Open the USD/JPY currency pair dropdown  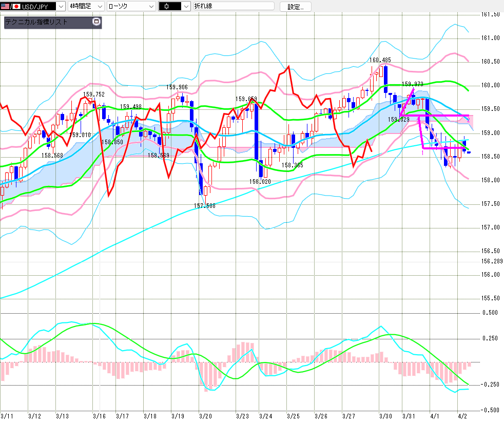pyautogui.click(x=60, y=7)
